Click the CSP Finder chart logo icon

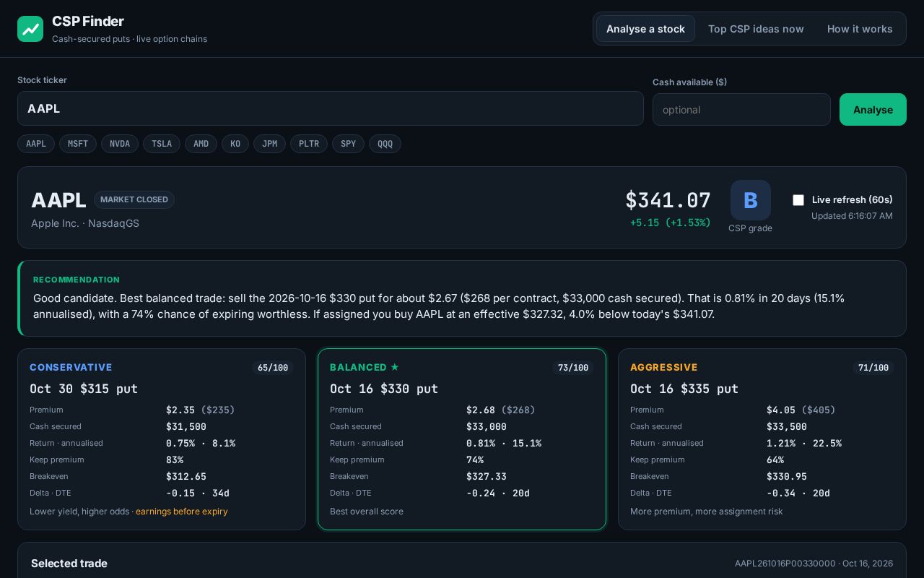[x=30, y=29]
